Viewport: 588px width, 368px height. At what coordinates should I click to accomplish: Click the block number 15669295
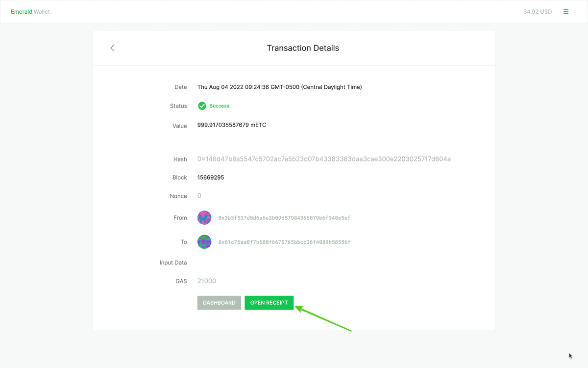211,178
